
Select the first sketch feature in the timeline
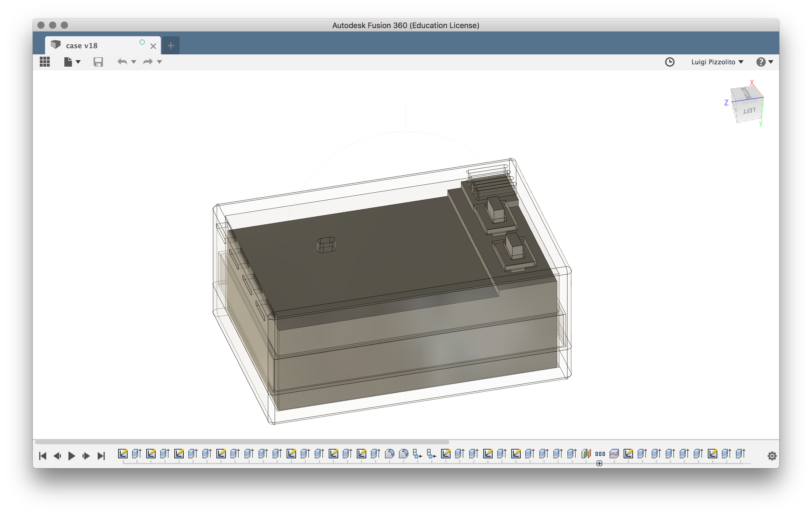pyautogui.click(x=123, y=454)
